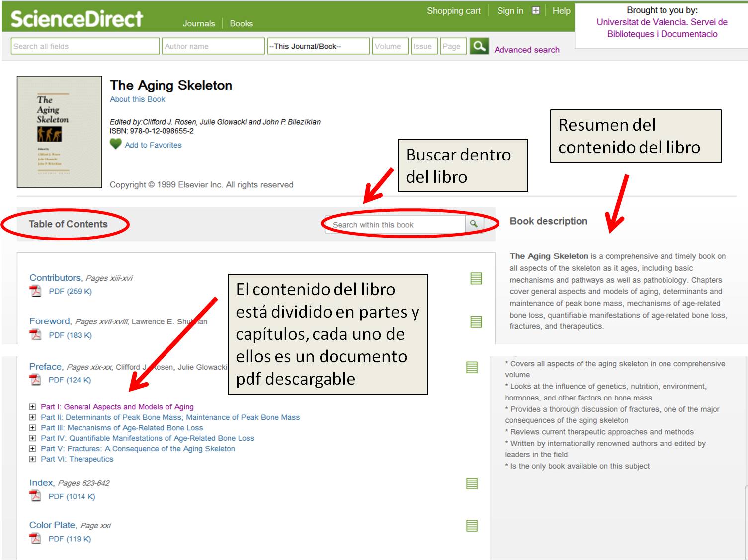The height and width of the screenshot is (560, 748).
Task: Expand Part VI: Therapeutics
Action: [x=33, y=459]
